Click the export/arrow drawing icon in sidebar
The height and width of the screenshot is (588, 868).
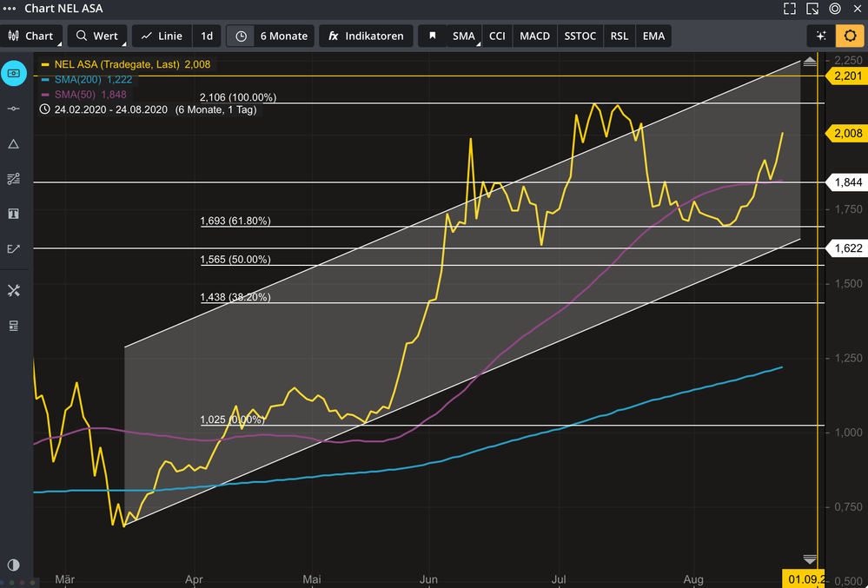[x=13, y=248]
